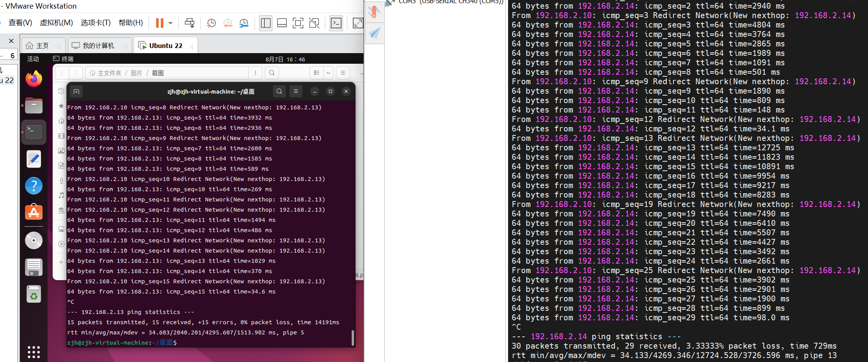Open Recent in the Files sidebar
This screenshot has width=868, height=362.
tap(61, 91)
